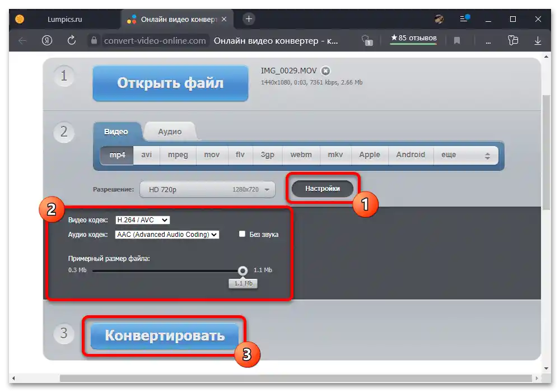Bookmark this page with bookmark icon
The width and height of the screenshot is (560, 392).
click(x=457, y=40)
